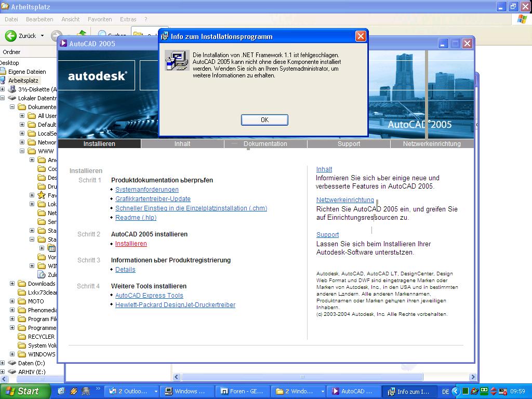Open the Zurück history dropdown arrow
Screen dimensions: 532x399
43,36
